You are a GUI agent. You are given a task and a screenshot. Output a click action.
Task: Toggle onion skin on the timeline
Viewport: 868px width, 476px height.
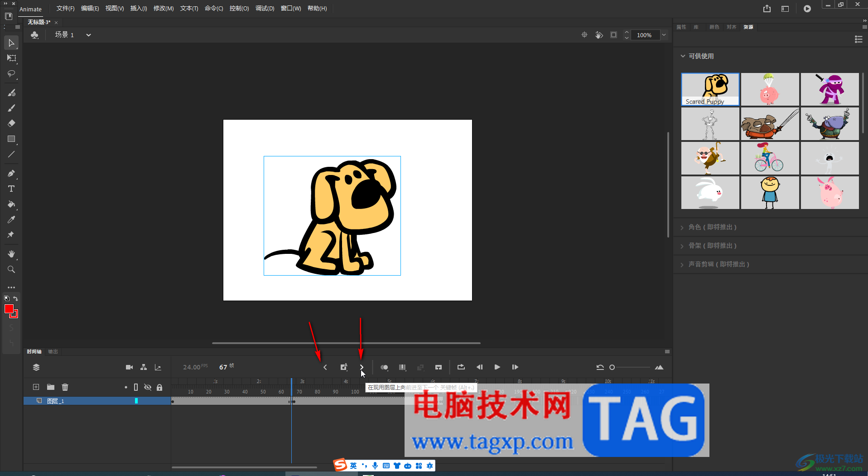pyautogui.click(x=384, y=367)
